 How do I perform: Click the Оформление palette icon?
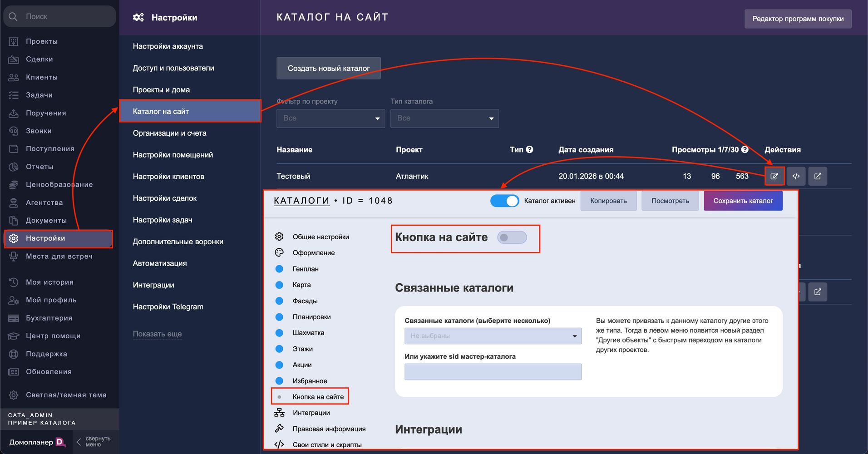point(279,253)
